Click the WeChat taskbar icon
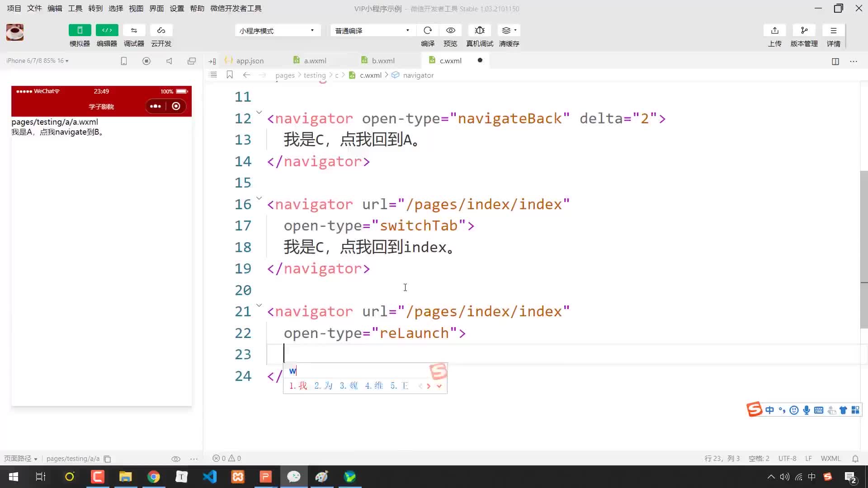868x488 pixels. point(293,477)
